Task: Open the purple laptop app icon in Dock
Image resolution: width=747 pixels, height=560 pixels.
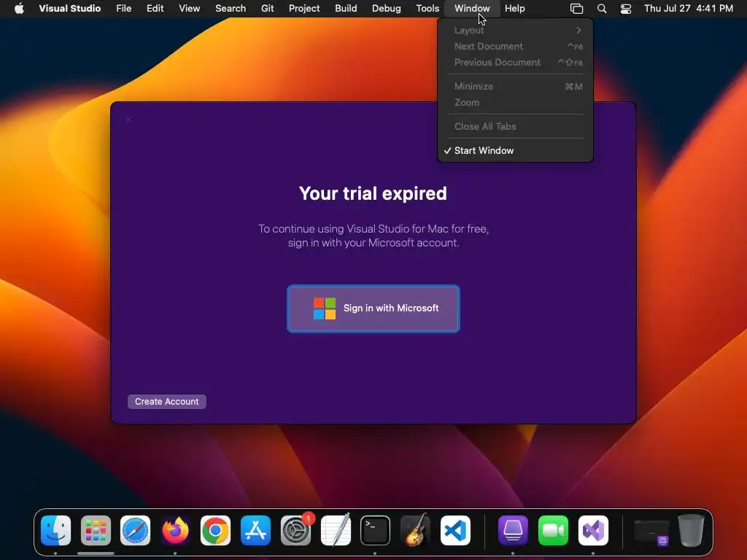Action: (513, 530)
